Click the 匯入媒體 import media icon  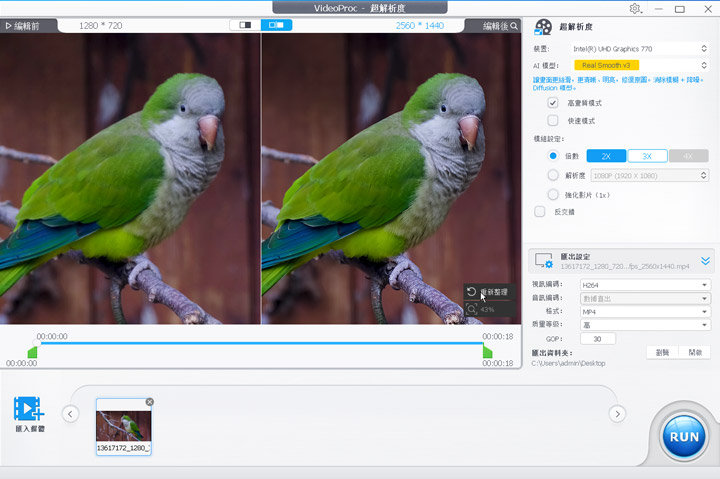29,409
